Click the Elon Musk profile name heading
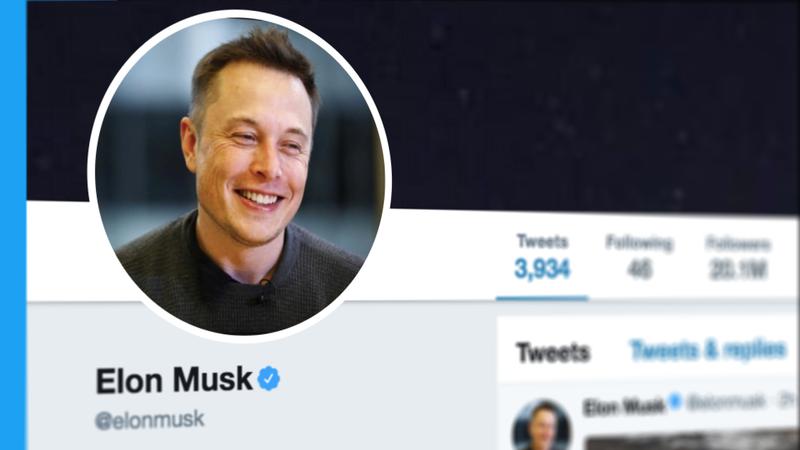The height and width of the screenshot is (450, 800). tap(174, 380)
